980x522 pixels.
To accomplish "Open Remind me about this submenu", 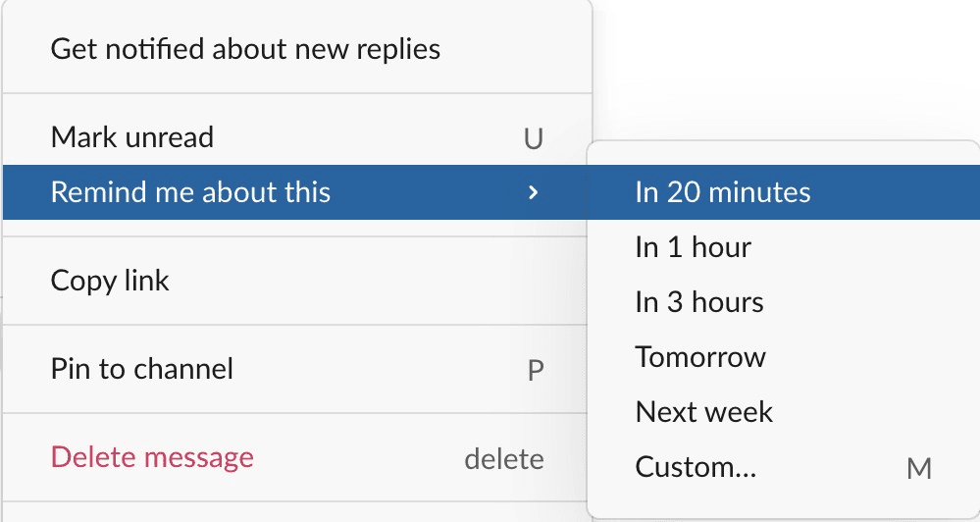I will 297,192.
